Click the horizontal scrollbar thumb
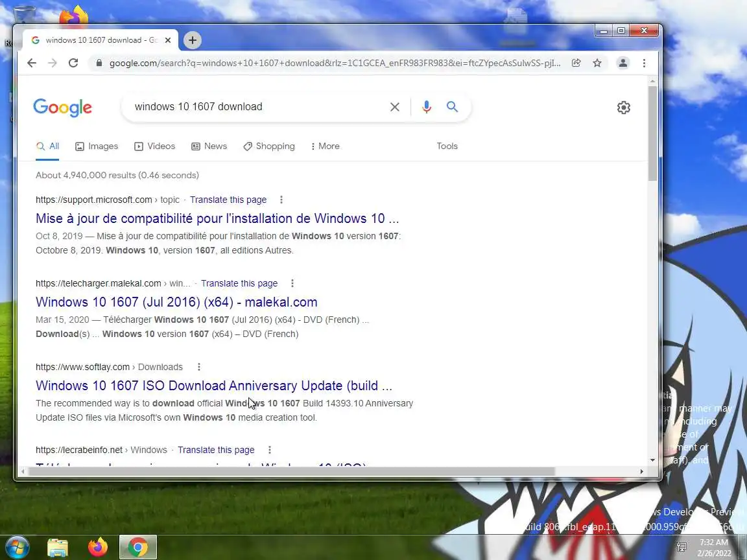The image size is (747, 560). [x=292, y=471]
